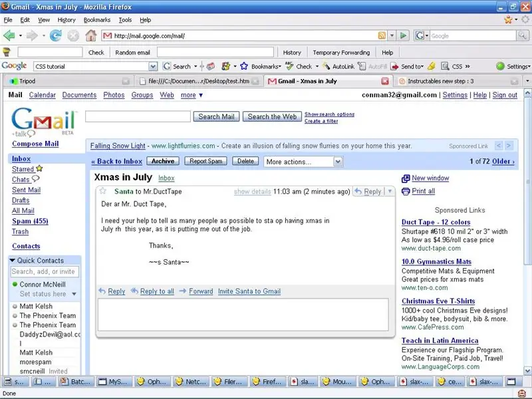Collapse the Quick Contacts section
This screenshot has height=399, width=532.
13,261
